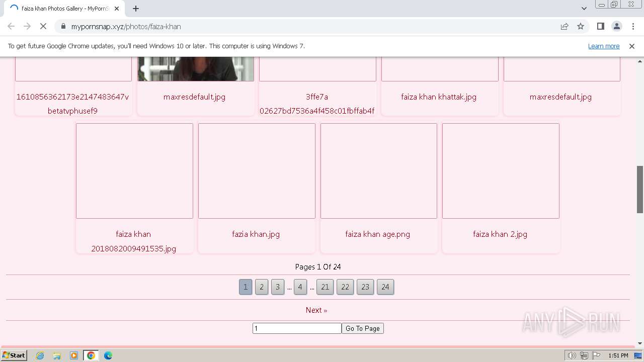Screen dimensions: 644x362
Task: Click the taskbar clock showing 1:51 PM
Action: point(618,355)
